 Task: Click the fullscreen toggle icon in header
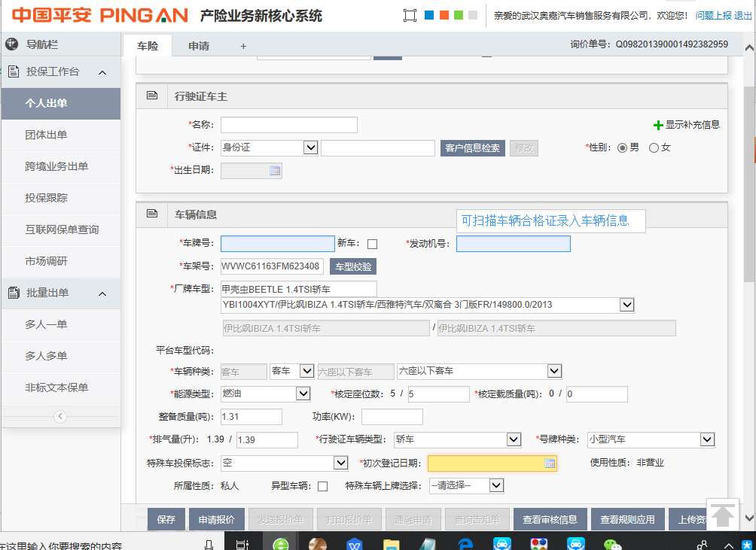pyautogui.click(x=410, y=15)
